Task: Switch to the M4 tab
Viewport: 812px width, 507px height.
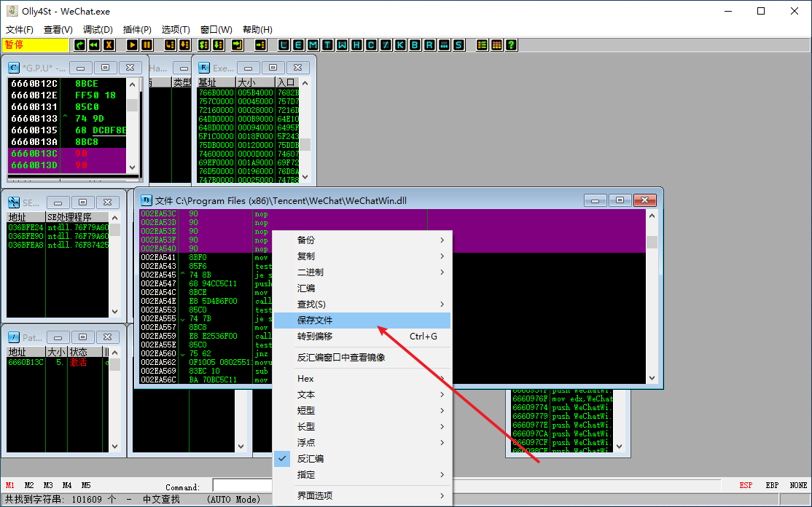Action: click(67, 485)
